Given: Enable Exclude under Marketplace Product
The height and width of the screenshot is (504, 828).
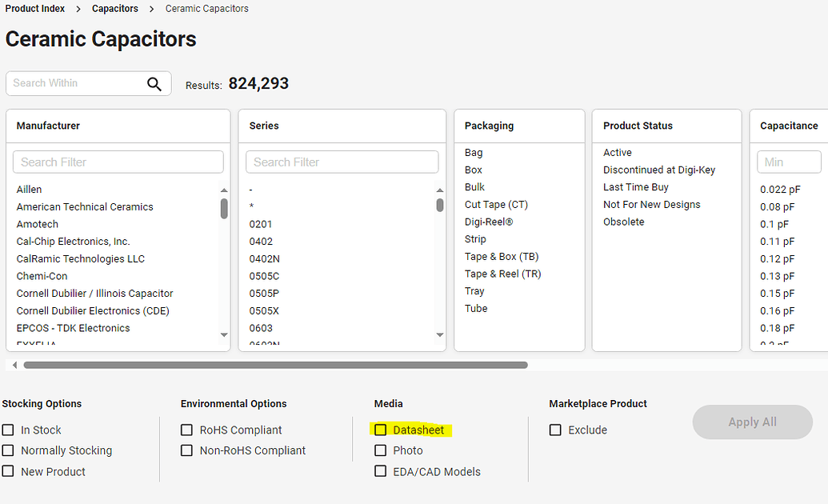Looking at the screenshot, I should pos(555,430).
